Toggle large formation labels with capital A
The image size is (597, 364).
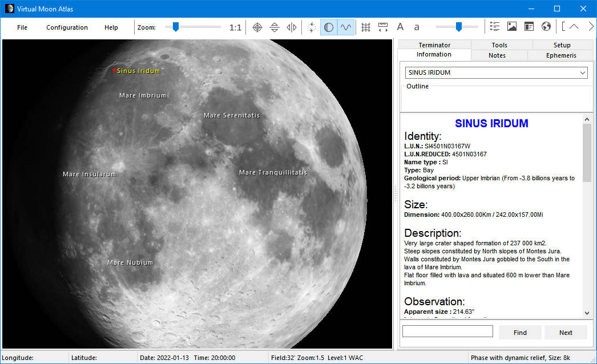tap(400, 27)
